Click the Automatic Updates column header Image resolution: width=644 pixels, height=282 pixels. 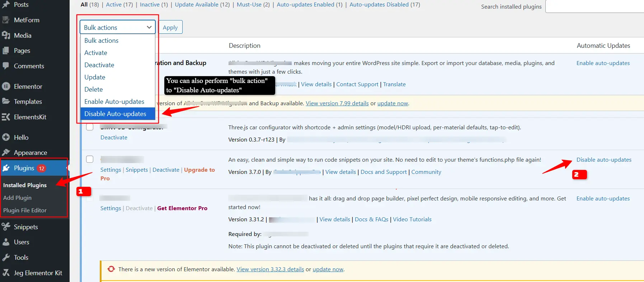603,46
